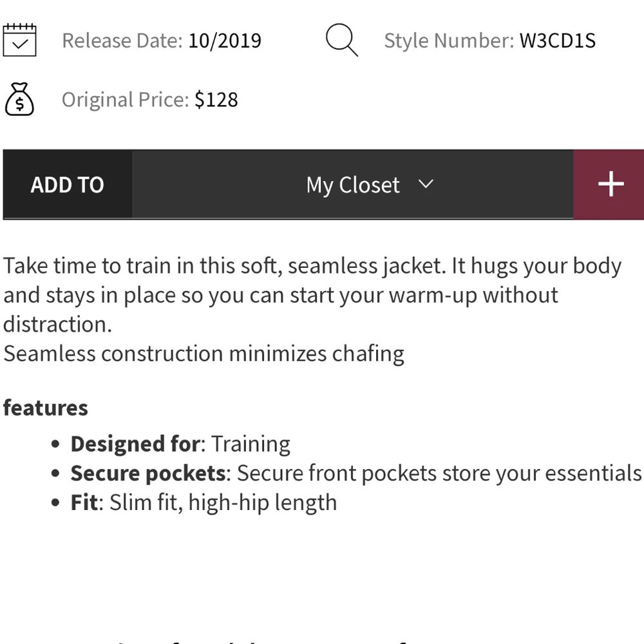
Task: Click the ADD TO button
Action: pyautogui.click(x=67, y=184)
